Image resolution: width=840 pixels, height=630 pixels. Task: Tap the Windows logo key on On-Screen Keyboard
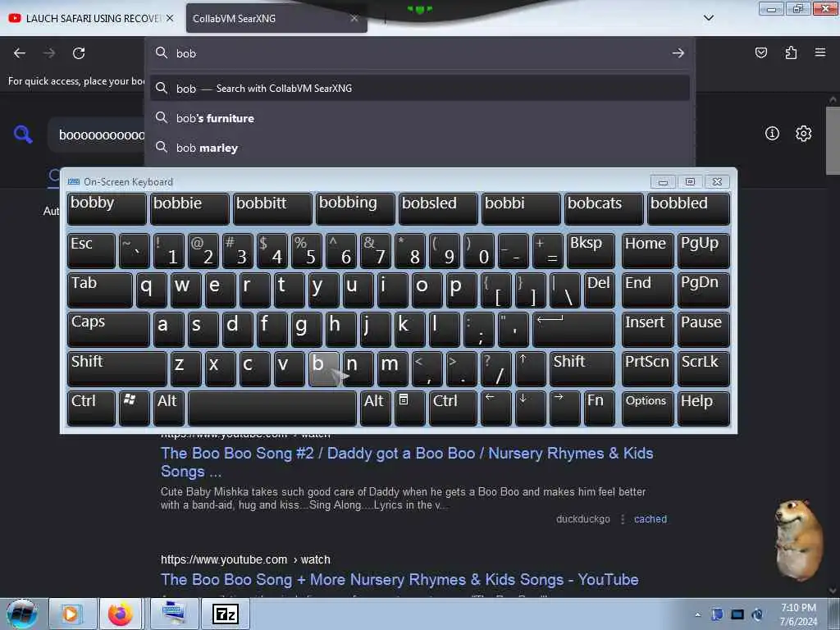(134, 409)
